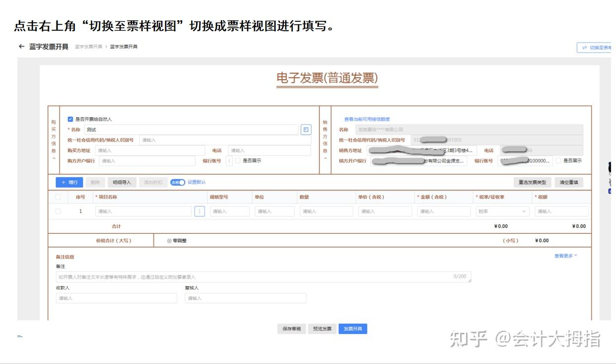Click 查看当前可用授信额度 link

367,119
